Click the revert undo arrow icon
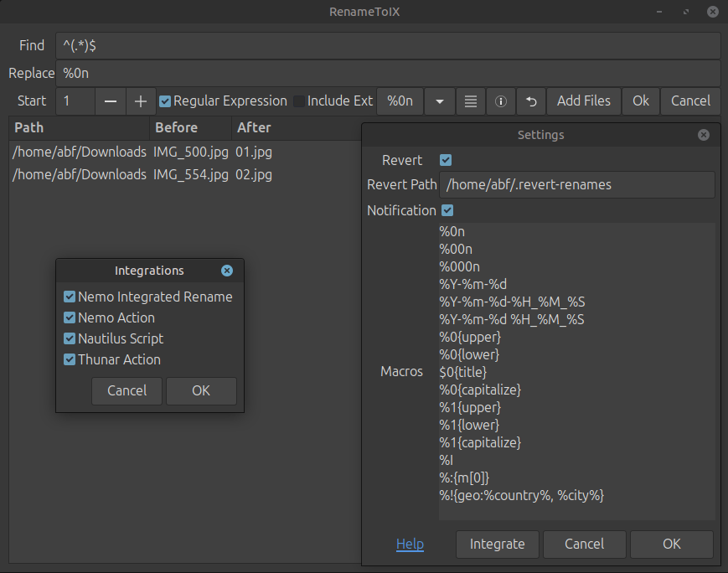The height and width of the screenshot is (573, 728). (531, 101)
